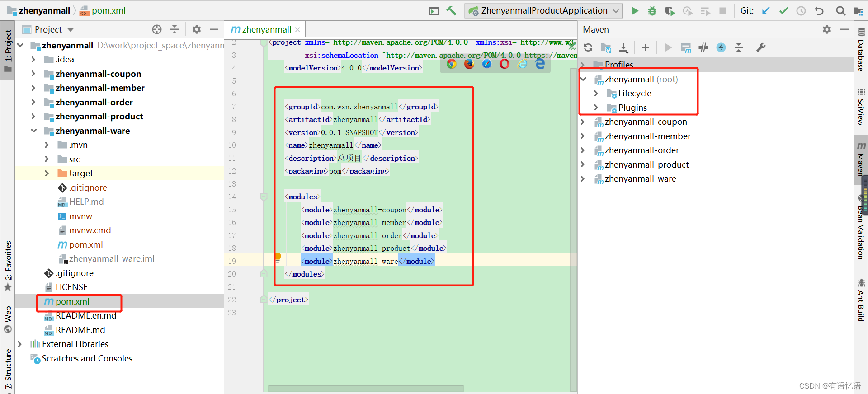
Task: Open SciView side tool window
Action: coord(861,107)
